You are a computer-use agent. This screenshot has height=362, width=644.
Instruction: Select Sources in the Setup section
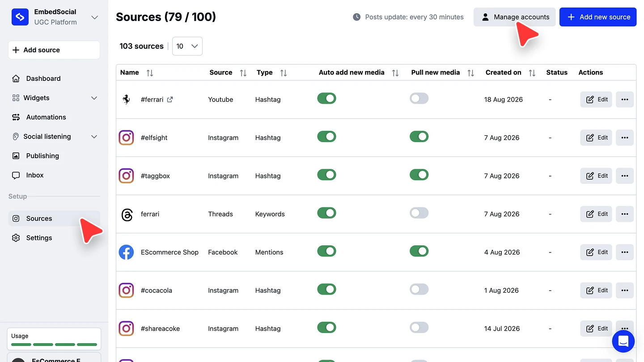click(54, 219)
